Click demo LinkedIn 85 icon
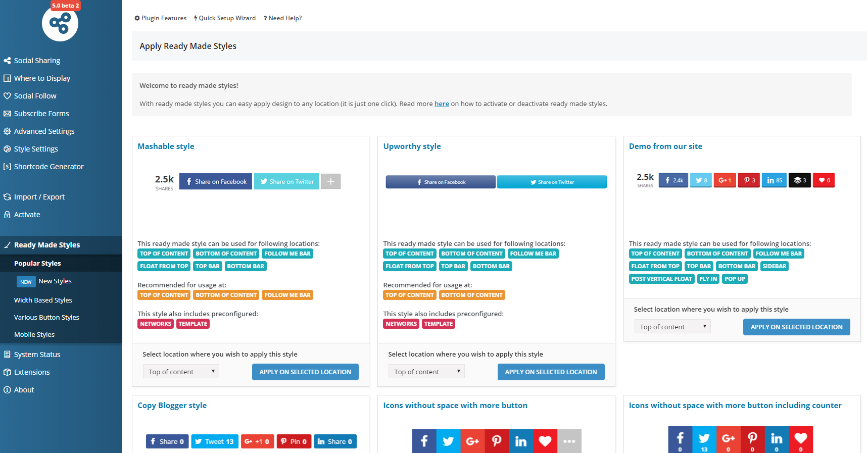868x453 pixels. tap(774, 180)
